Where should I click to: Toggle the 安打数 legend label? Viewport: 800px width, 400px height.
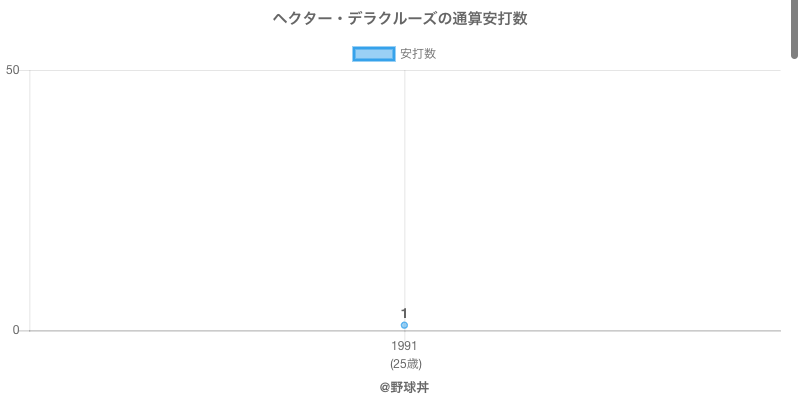(418, 54)
